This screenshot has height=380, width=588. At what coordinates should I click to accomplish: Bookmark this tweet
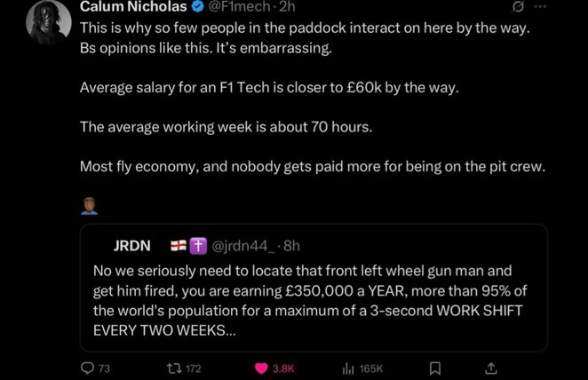pos(434,368)
